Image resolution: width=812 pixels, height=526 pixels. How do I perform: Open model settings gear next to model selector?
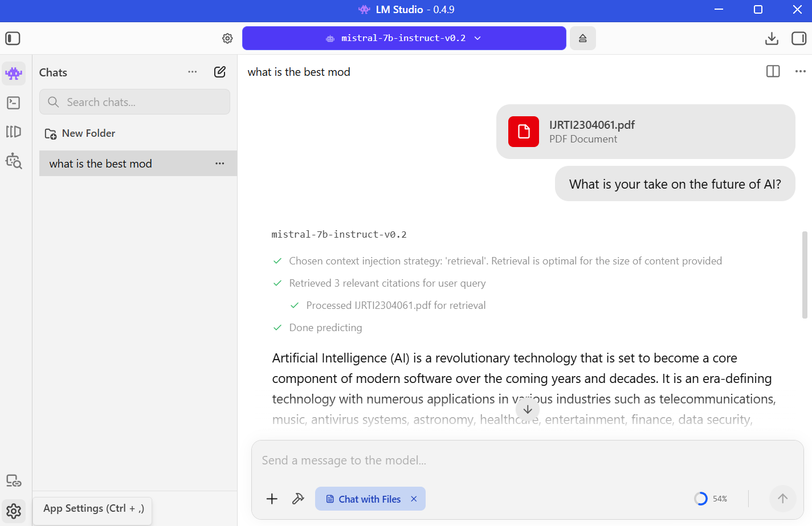tap(227, 38)
